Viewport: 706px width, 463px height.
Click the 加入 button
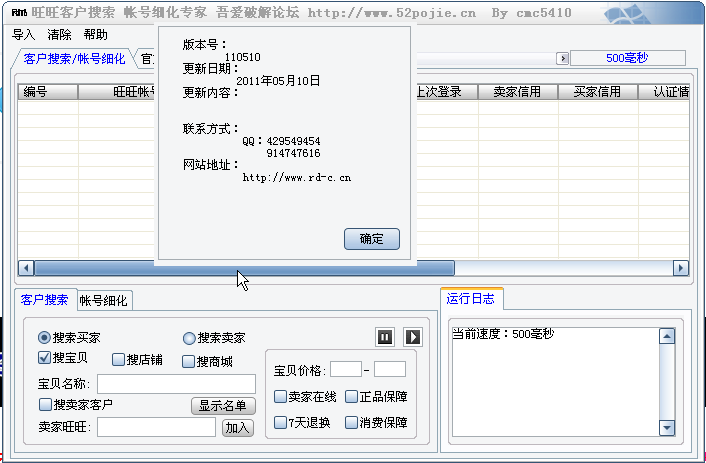[x=237, y=427]
